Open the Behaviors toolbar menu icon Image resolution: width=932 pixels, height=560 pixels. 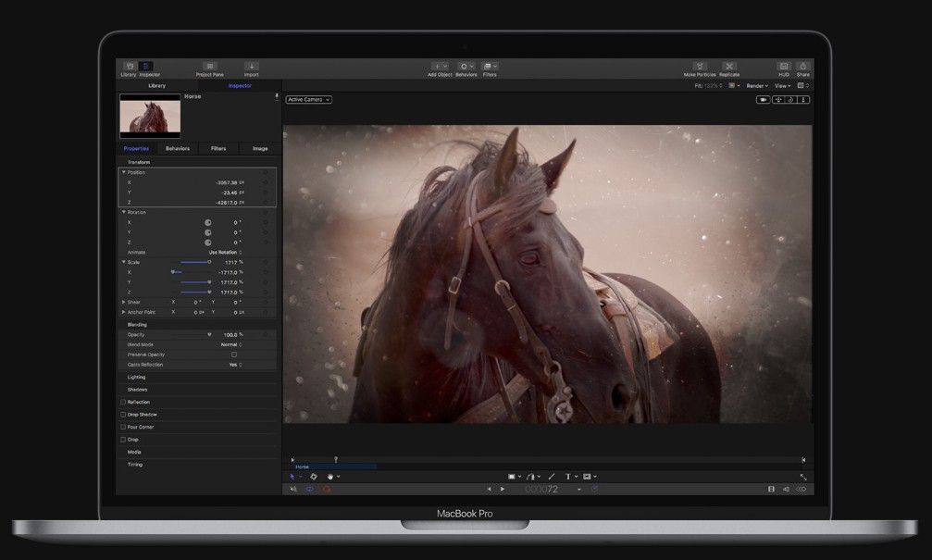pyautogui.click(x=466, y=66)
